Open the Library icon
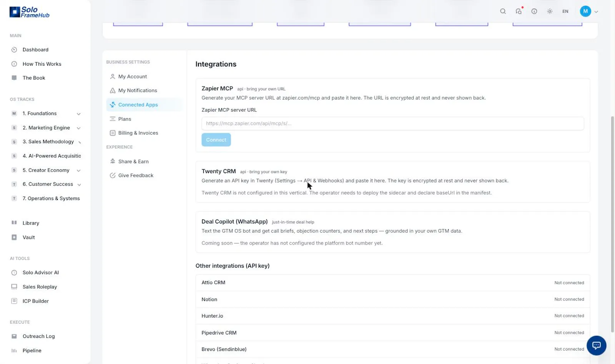615x364 pixels. 14,223
